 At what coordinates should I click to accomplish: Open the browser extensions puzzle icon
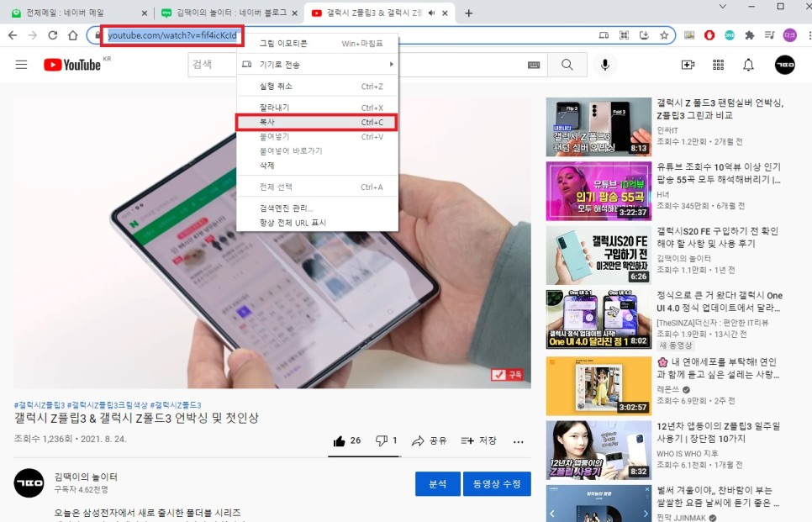[749, 35]
